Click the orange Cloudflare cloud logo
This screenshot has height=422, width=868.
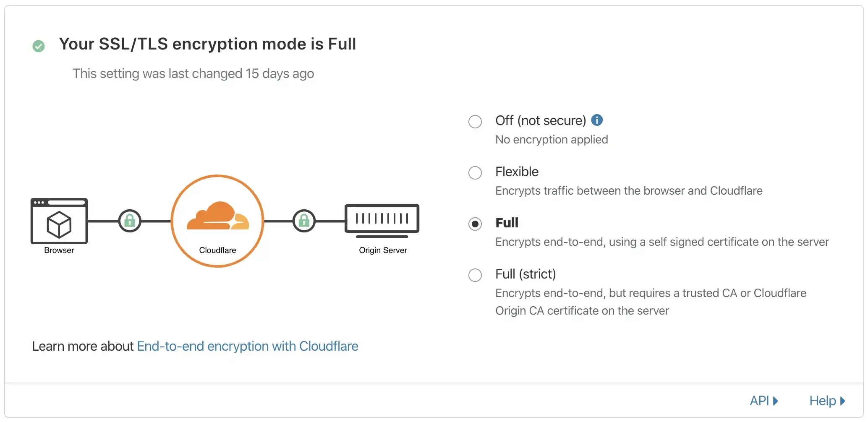coord(218,216)
